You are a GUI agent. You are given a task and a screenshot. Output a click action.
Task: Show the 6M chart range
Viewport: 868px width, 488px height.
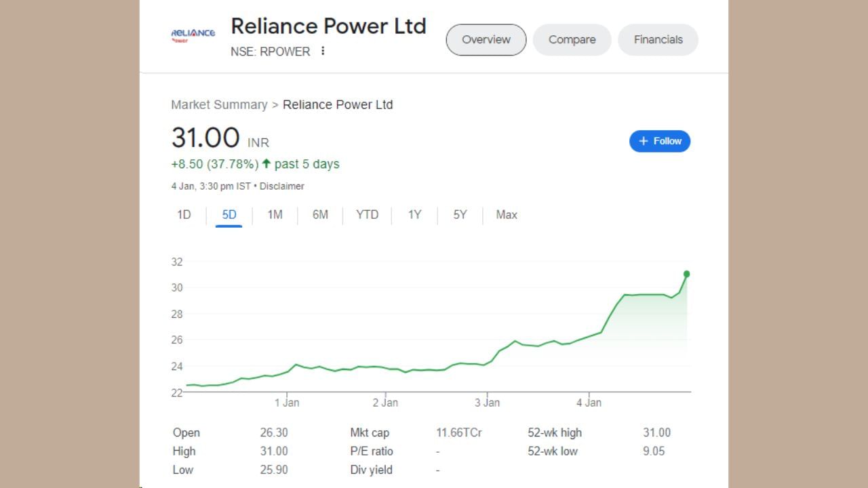tap(320, 215)
